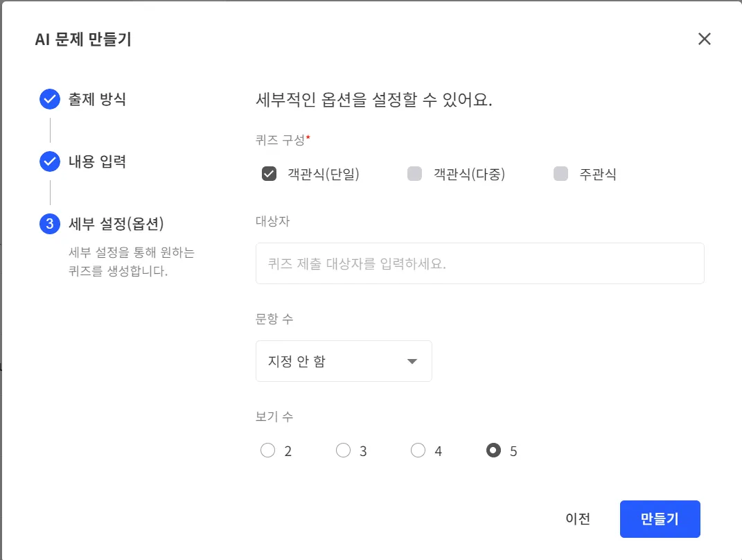Click the step 3 number icon

(x=50, y=224)
